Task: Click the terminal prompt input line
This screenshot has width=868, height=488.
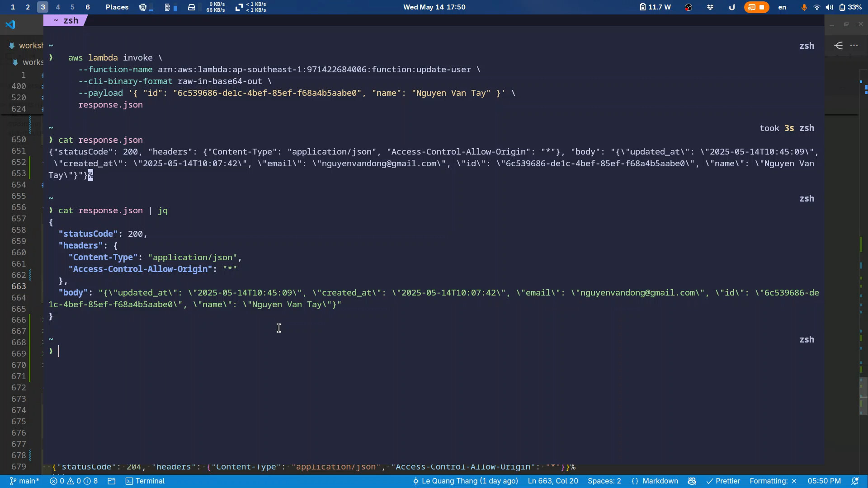Action: click(434, 351)
